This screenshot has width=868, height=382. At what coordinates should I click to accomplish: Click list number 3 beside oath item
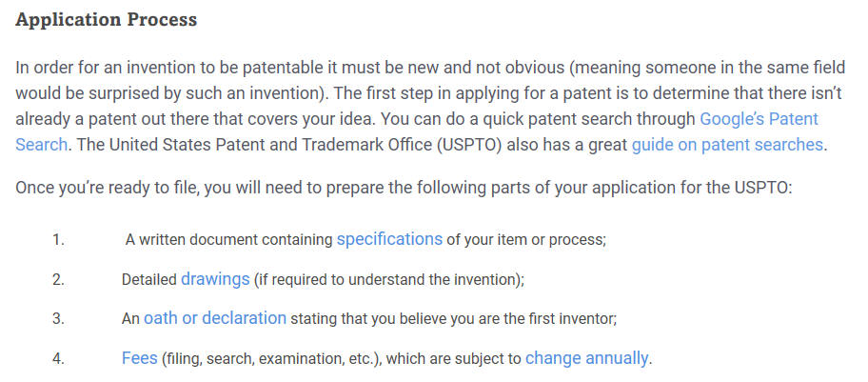(x=59, y=319)
